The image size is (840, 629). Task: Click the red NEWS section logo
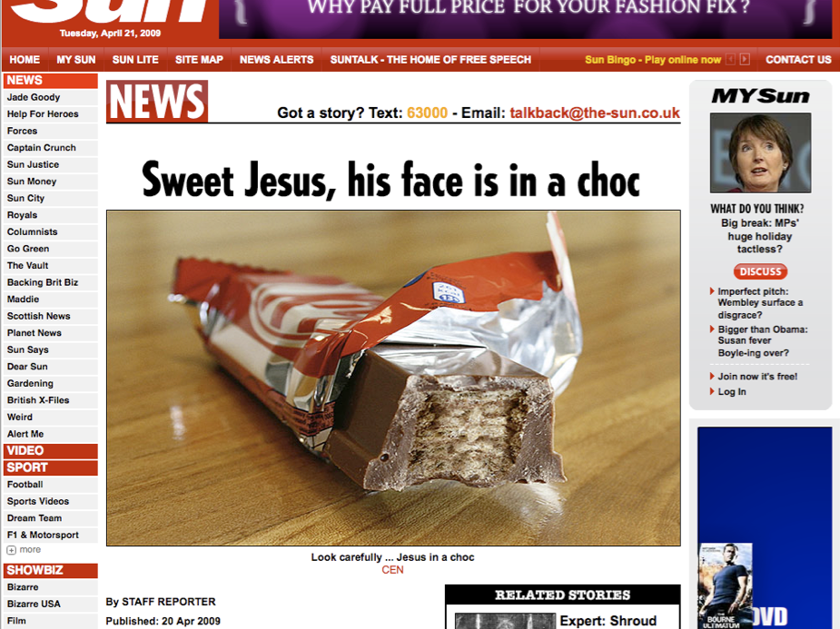[157, 101]
